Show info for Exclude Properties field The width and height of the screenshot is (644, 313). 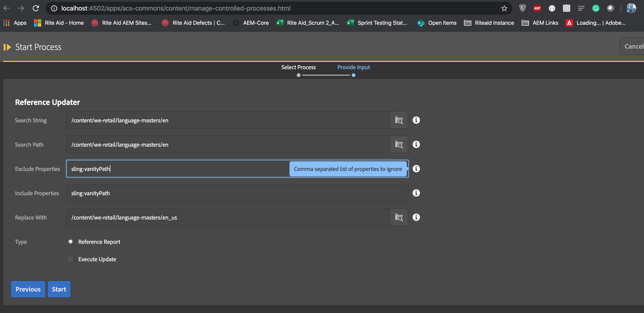416,169
